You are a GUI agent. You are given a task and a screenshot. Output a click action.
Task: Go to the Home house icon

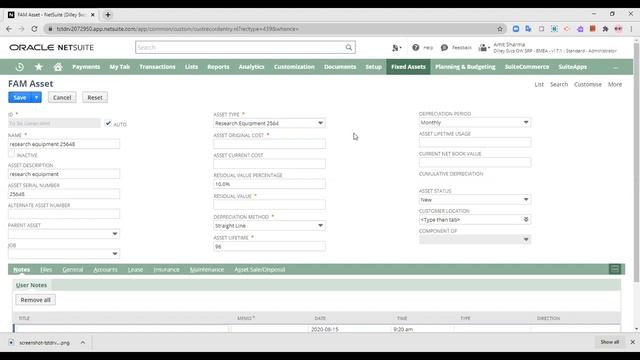point(58,67)
